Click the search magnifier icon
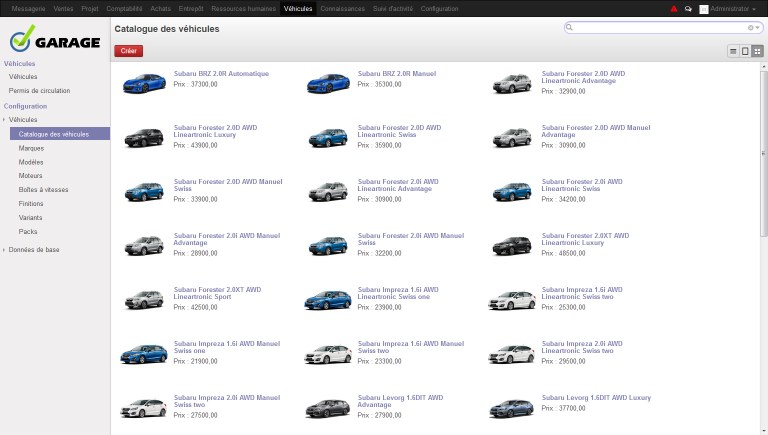768x435 pixels. (x=570, y=28)
